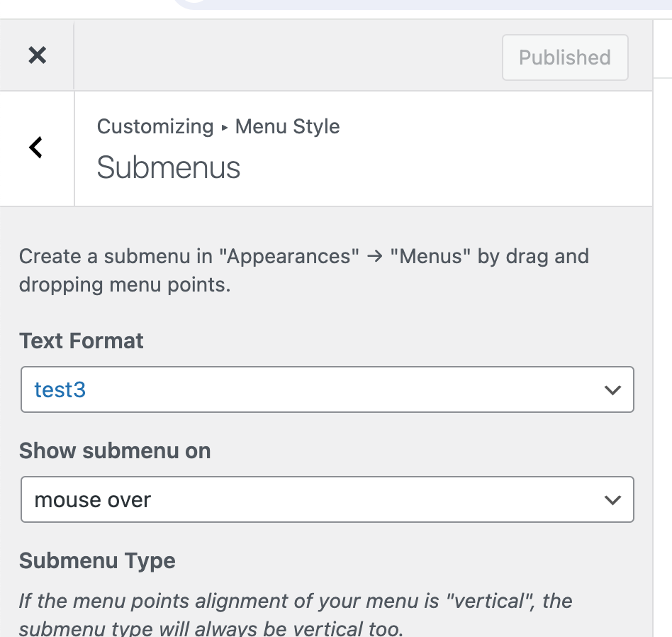Open the Text Format dropdown
The height and width of the screenshot is (637, 672).
coord(327,389)
